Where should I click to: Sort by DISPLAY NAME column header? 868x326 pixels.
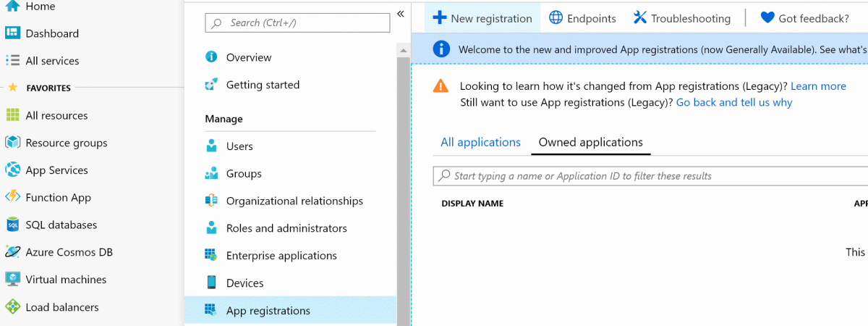(x=472, y=204)
